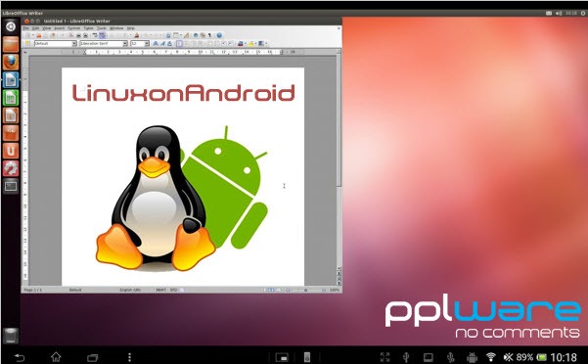
Task: Click the 100% zoom level text
Action: point(335,290)
